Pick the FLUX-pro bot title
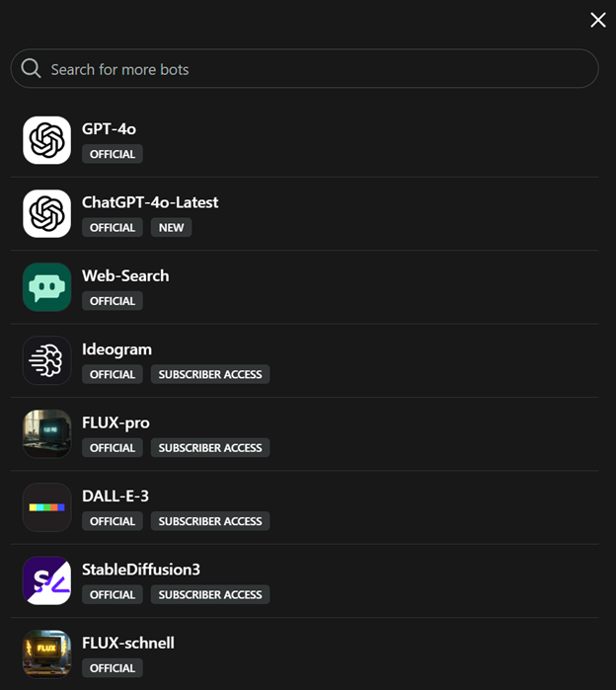Image resolution: width=616 pixels, height=690 pixels. [115, 422]
